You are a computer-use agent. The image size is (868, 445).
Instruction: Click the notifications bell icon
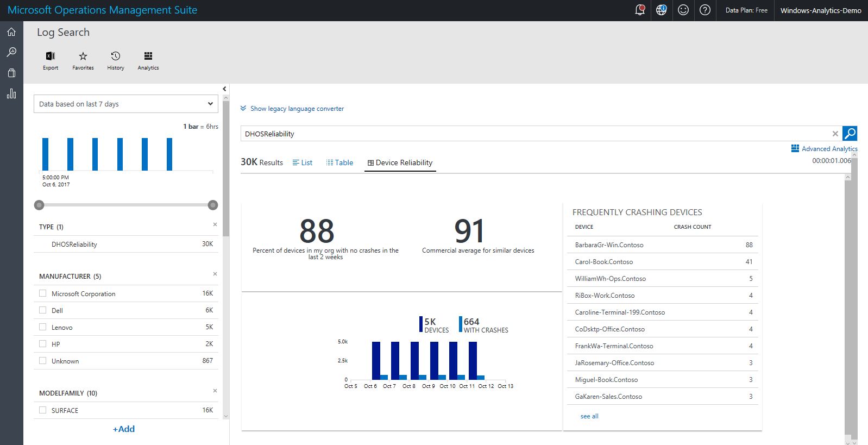639,10
